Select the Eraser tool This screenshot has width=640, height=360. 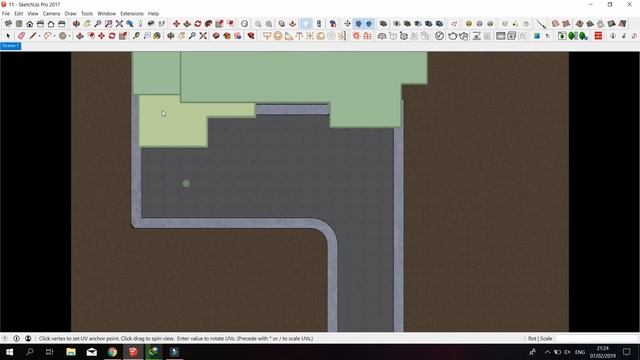(x=21, y=36)
